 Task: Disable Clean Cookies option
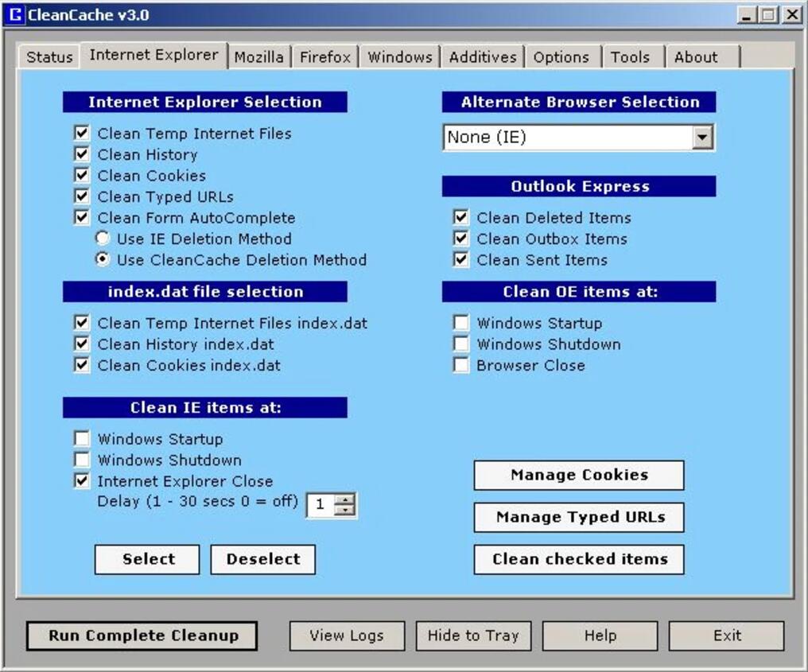[x=81, y=175]
